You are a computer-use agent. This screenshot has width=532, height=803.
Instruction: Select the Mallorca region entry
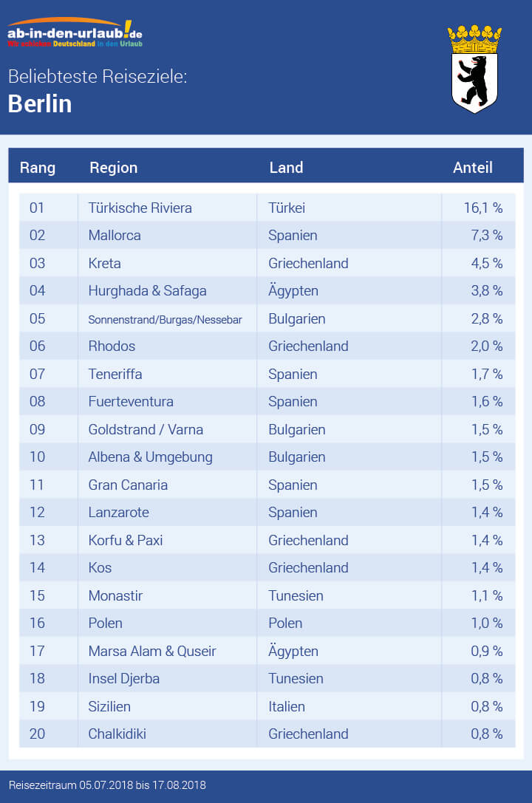pyautogui.click(x=115, y=236)
